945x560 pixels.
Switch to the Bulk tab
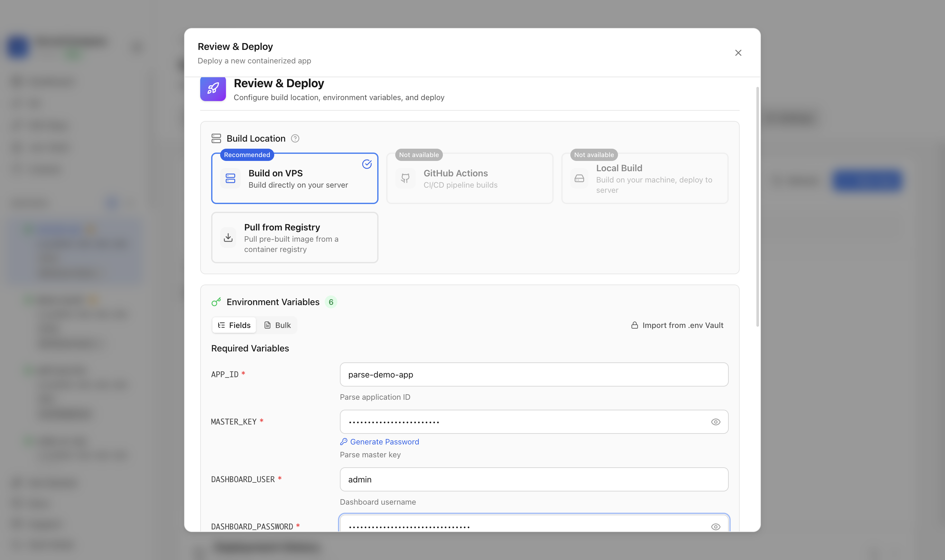point(277,325)
